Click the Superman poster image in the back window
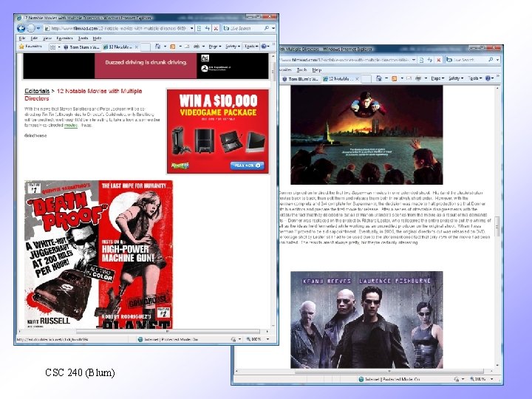The width and height of the screenshot is (532, 399). point(366,134)
